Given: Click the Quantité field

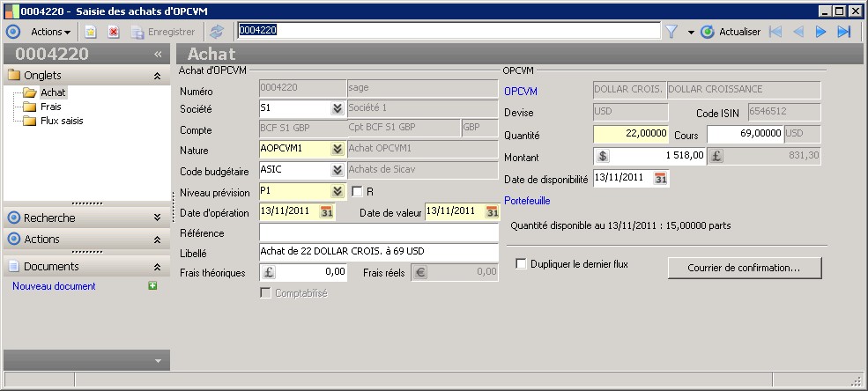Looking at the screenshot, I should click(x=632, y=135).
